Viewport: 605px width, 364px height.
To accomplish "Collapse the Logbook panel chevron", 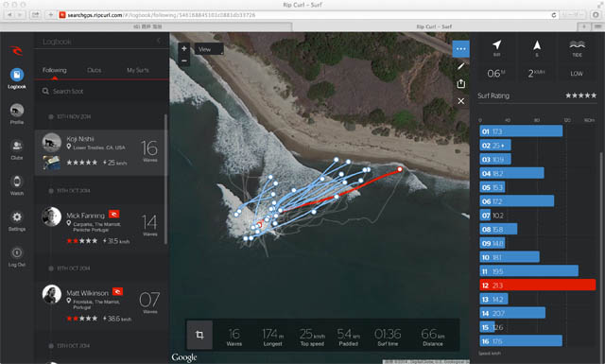I will 159,41.
